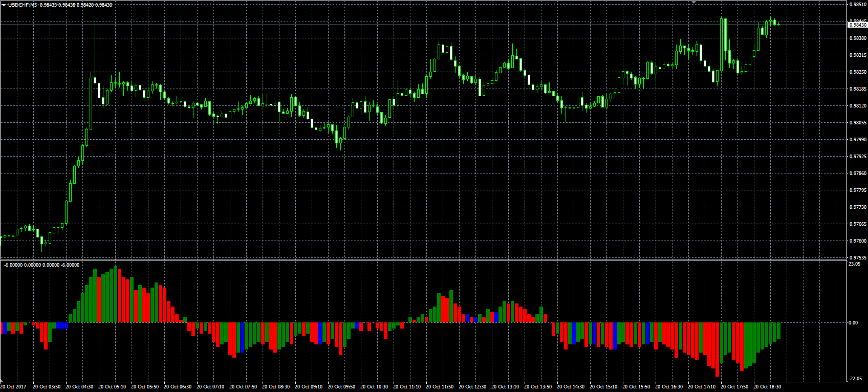The width and height of the screenshot is (868, 392).
Task: Click the 0.97535 price axis label
Action: click(x=858, y=258)
